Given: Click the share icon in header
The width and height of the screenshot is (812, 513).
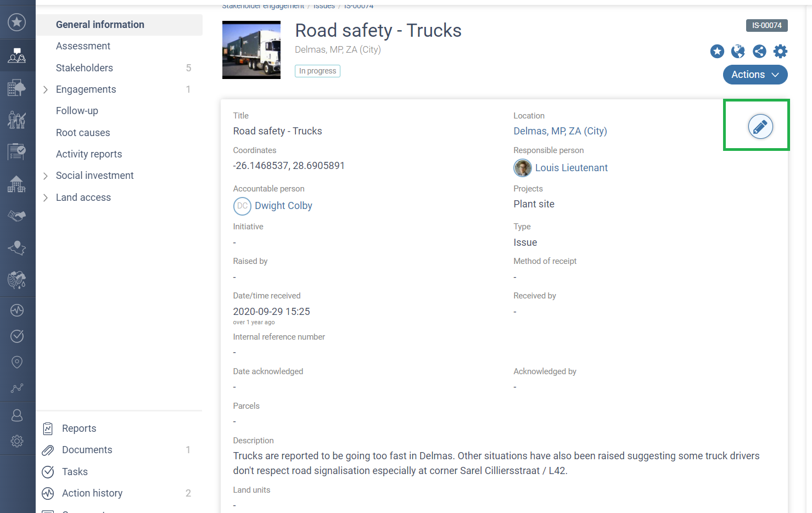Looking at the screenshot, I should [x=759, y=52].
